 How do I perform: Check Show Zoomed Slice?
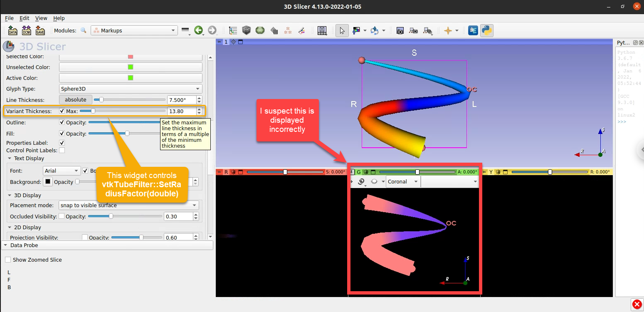pyautogui.click(x=8, y=260)
